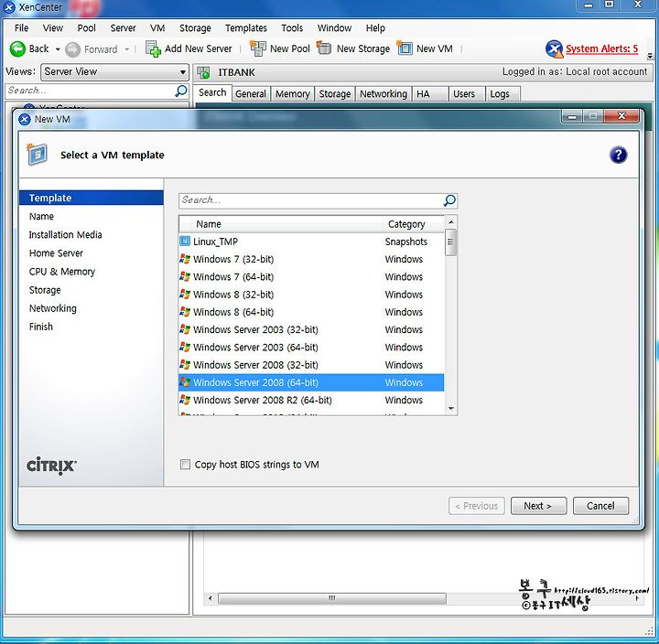Switch to the Networking tab
Image resolution: width=659 pixels, height=644 pixels.
click(384, 93)
